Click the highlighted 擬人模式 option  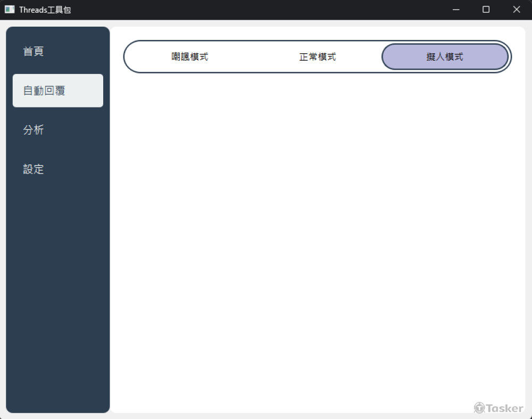click(x=445, y=57)
